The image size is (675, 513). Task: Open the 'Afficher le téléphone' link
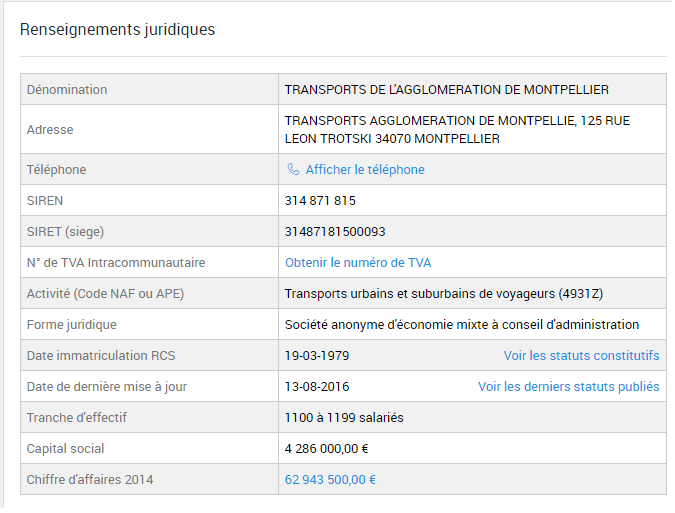point(365,170)
